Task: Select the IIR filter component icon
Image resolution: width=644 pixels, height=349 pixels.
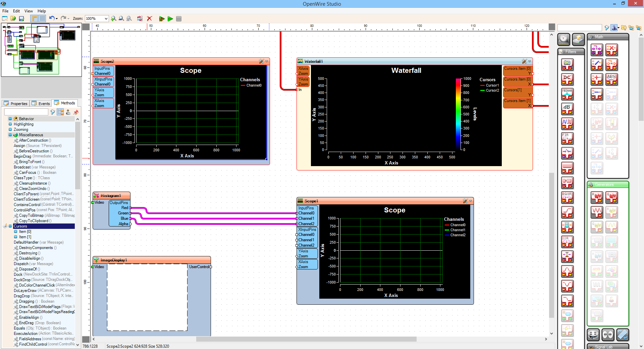Action: point(567,242)
